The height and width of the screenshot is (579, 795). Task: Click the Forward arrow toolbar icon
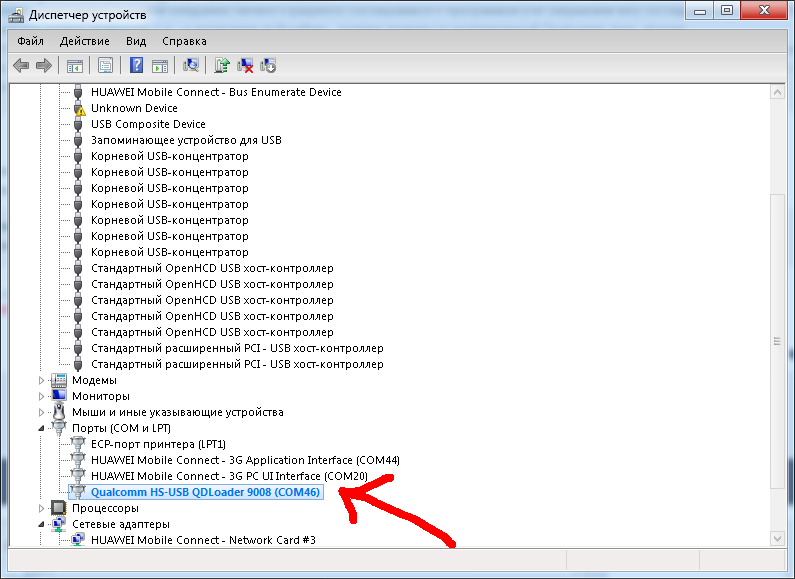tap(43, 66)
